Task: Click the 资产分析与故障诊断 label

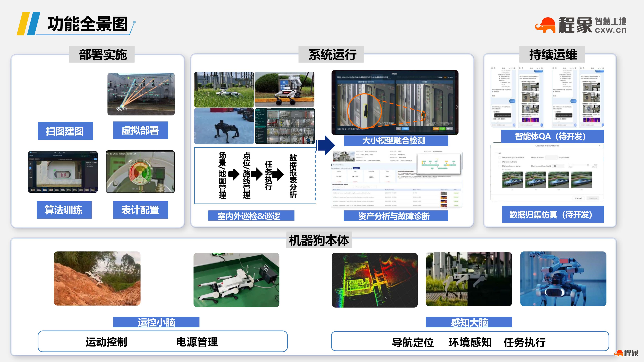Action: [x=396, y=216]
